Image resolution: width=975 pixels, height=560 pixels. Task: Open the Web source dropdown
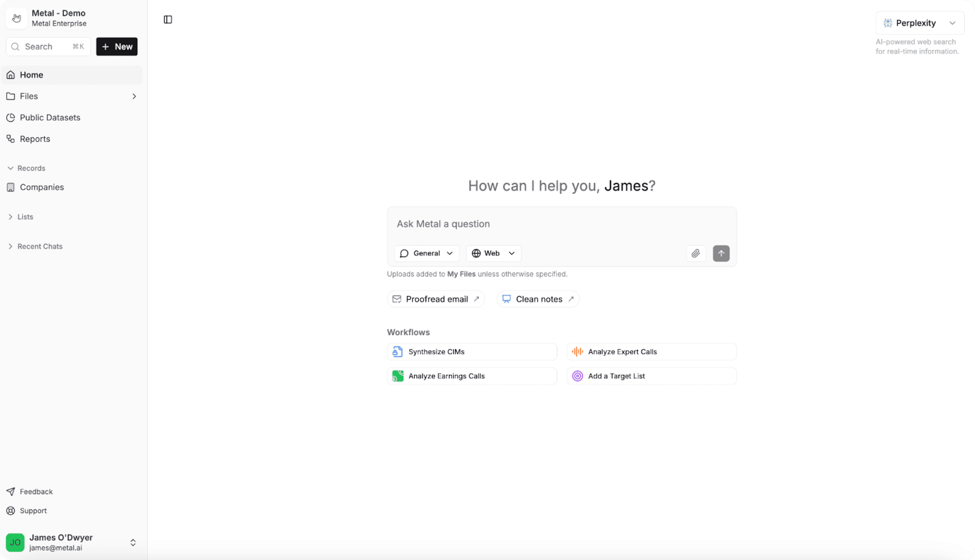(x=494, y=254)
